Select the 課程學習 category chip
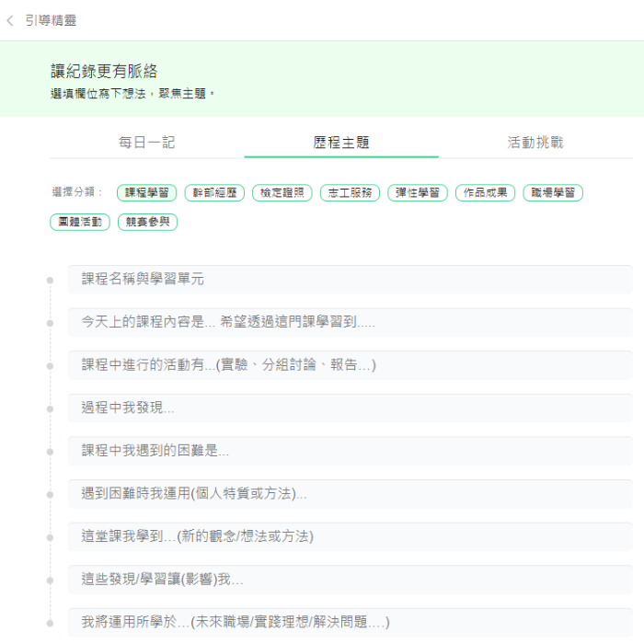The width and height of the screenshot is (644, 644). click(x=147, y=193)
